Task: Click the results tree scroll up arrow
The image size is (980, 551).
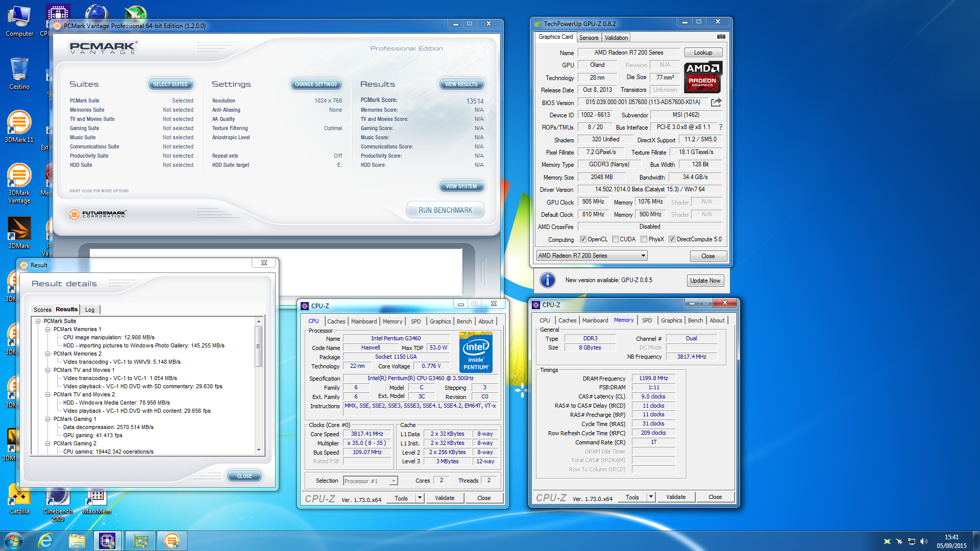Action: click(259, 321)
